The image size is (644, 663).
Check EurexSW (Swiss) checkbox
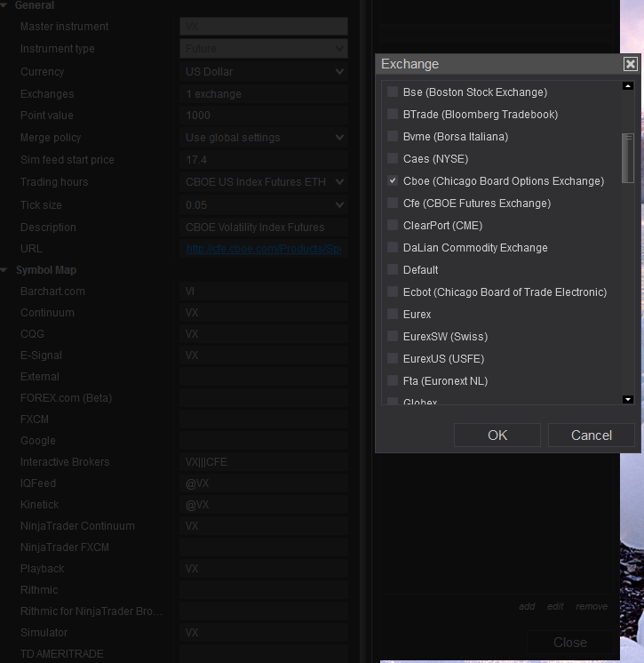pyautogui.click(x=393, y=336)
